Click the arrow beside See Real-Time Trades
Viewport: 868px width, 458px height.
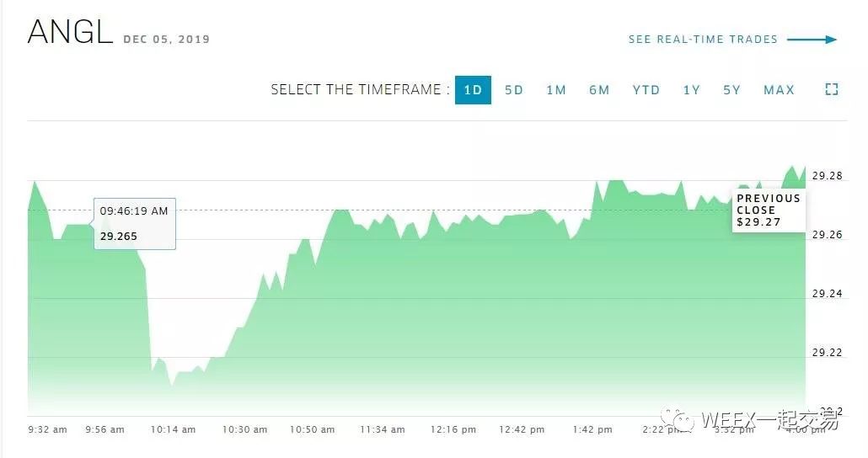click(x=812, y=40)
